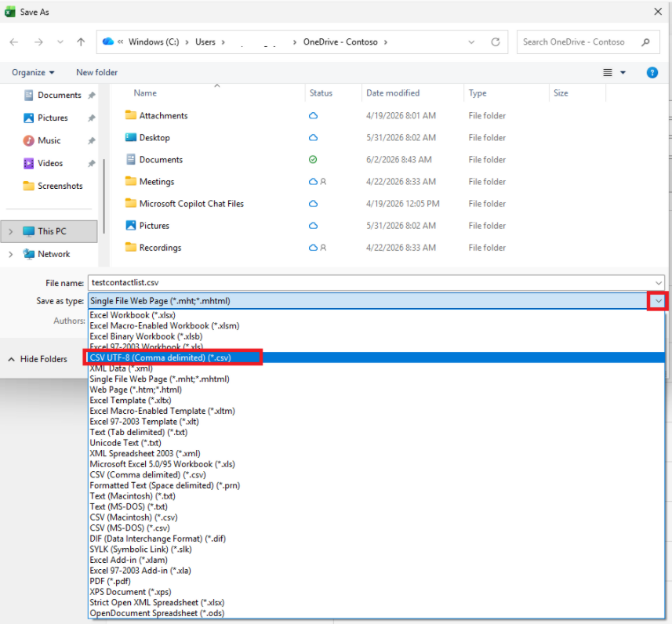Select the Microsoft Copilot Chat Files folder
The height and width of the screenshot is (624, 672).
coord(191,204)
